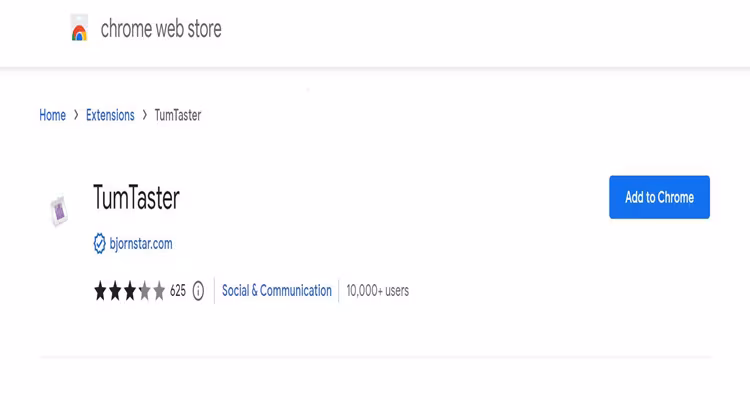750x400 pixels.
Task: Click the 'chrome web store' header title
Action: click(161, 29)
